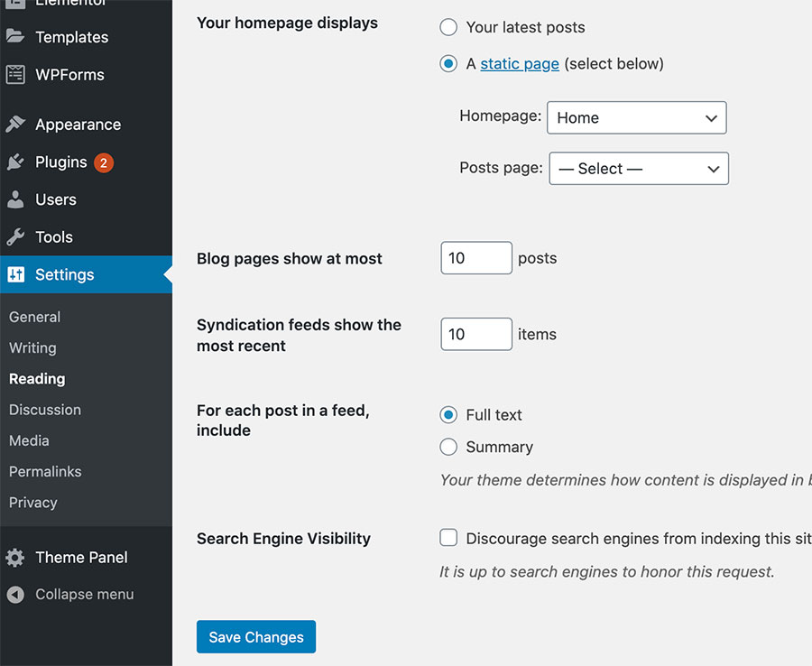Click the Users person icon
The image size is (812, 666).
click(x=15, y=199)
